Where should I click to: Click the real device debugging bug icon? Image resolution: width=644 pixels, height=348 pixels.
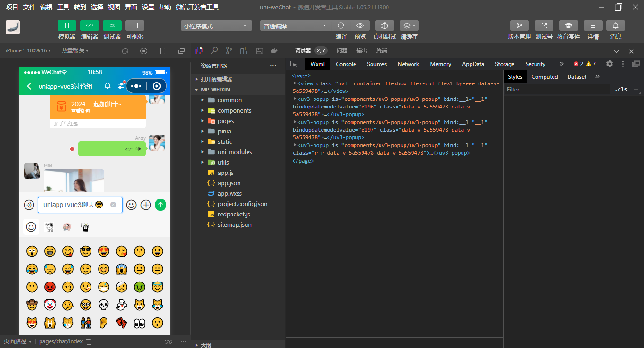coord(384,25)
